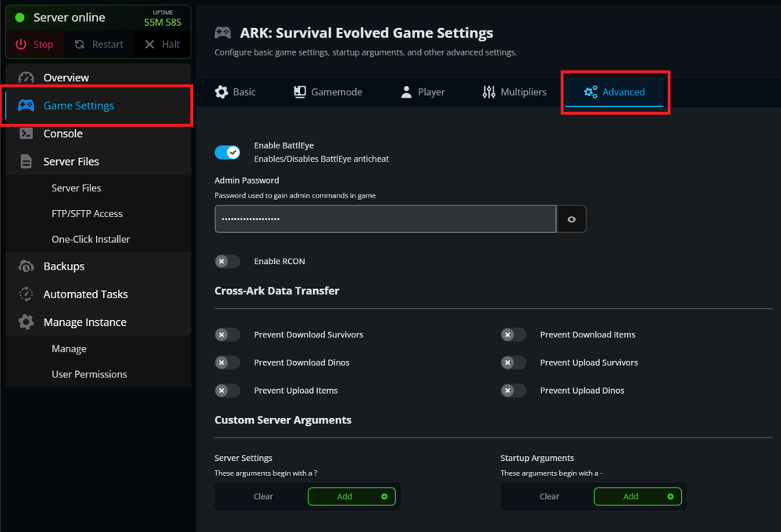The image size is (781, 532).
Task: Click Add under Server Settings arguments
Action: [x=351, y=496]
